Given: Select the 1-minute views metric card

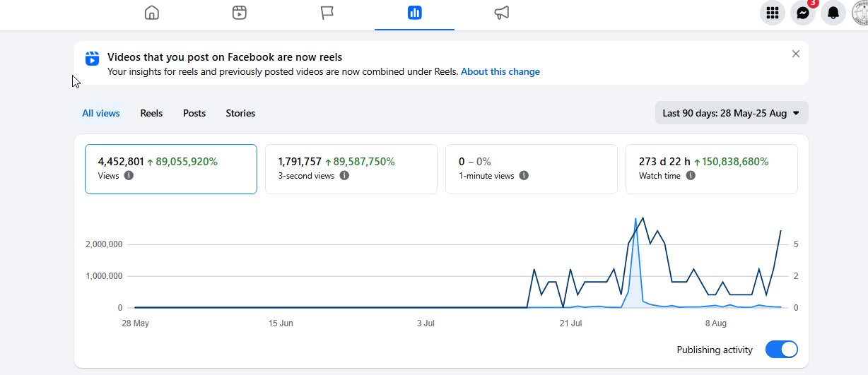Looking at the screenshot, I should click(532, 169).
